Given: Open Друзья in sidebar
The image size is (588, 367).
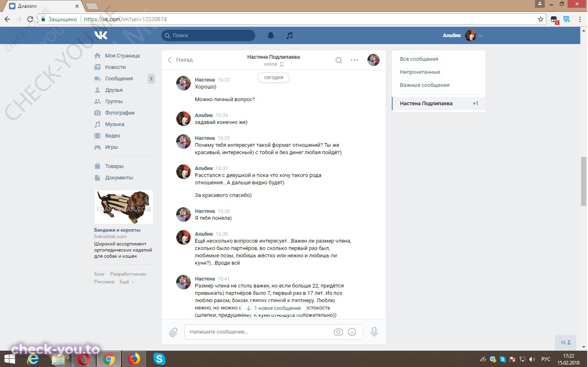Looking at the screenshot, I should [114, 90].
